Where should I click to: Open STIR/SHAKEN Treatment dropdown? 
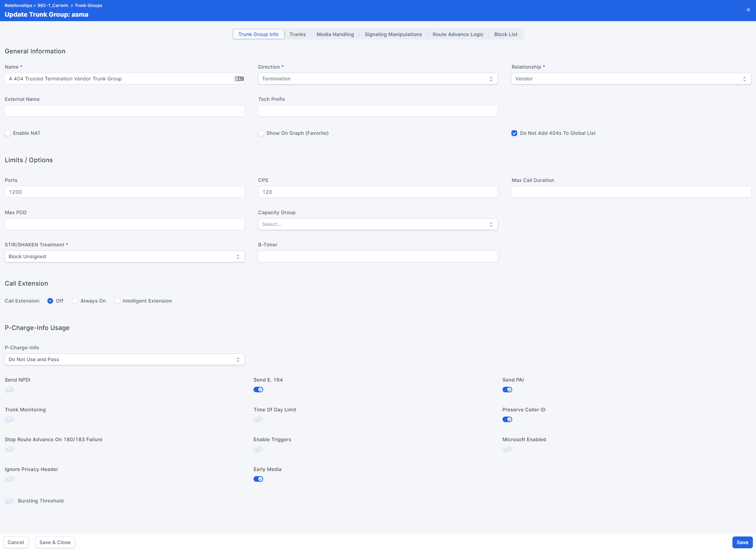tap(124, 256)
